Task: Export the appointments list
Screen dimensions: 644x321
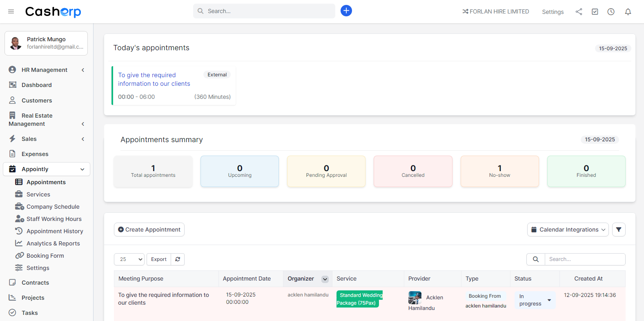Action: (158, 259)
